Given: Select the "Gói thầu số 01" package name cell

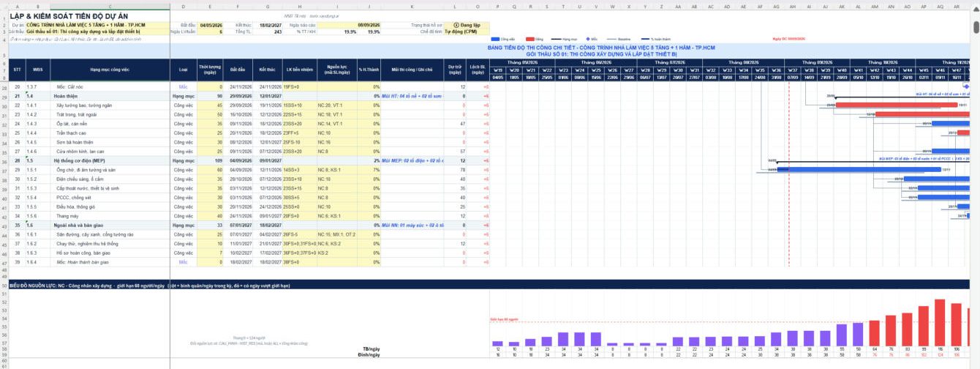Looking at the screenshot, I should point(98,31).
